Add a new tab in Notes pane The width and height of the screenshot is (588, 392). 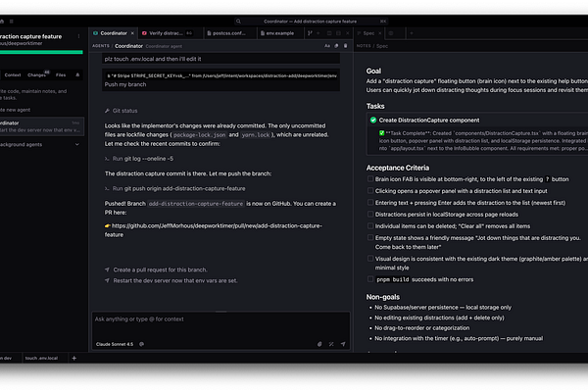pyautogui.click(x=412, y=33)
